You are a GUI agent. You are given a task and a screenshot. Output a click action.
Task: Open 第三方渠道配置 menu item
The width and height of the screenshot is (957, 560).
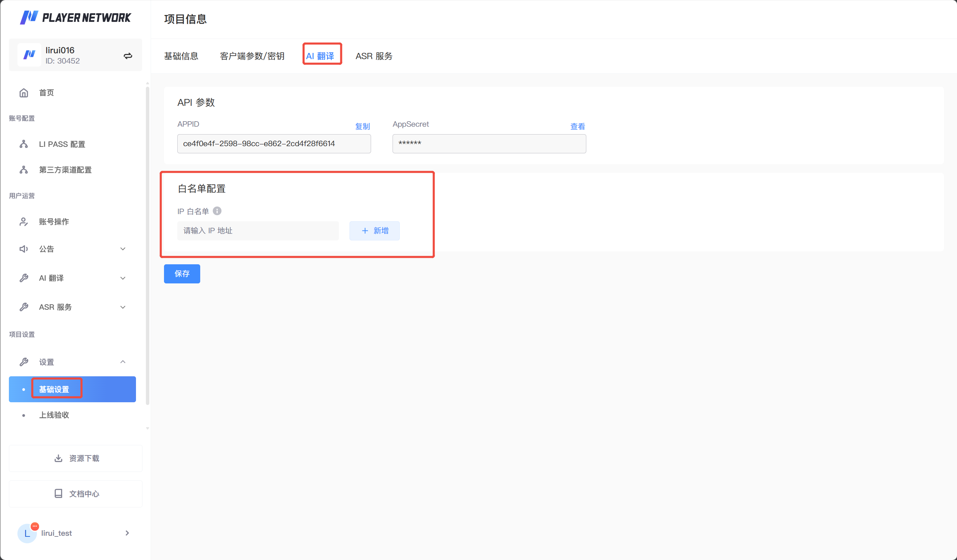72,170
